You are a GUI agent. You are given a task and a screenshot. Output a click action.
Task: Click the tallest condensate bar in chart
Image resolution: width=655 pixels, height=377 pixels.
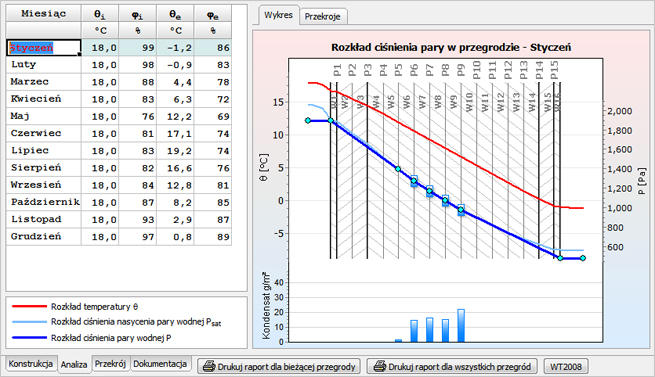[461, 326]
